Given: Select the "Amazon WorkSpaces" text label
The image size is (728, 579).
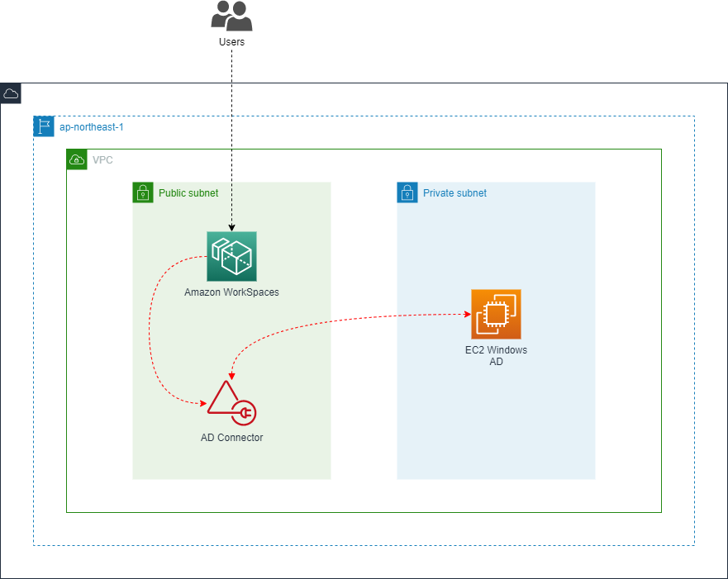Looking at the screenshot, I should pos(231,292).
